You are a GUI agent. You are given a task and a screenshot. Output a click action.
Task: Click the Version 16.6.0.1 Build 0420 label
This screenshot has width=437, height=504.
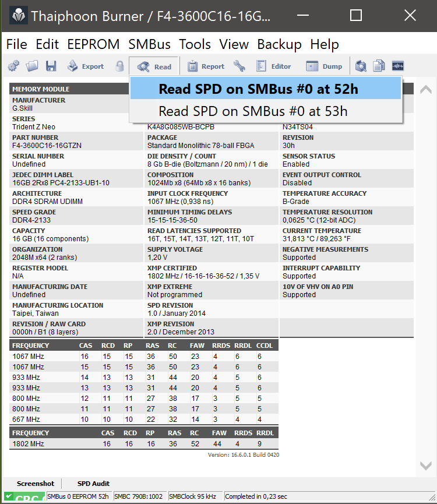[x=243, y=455]
